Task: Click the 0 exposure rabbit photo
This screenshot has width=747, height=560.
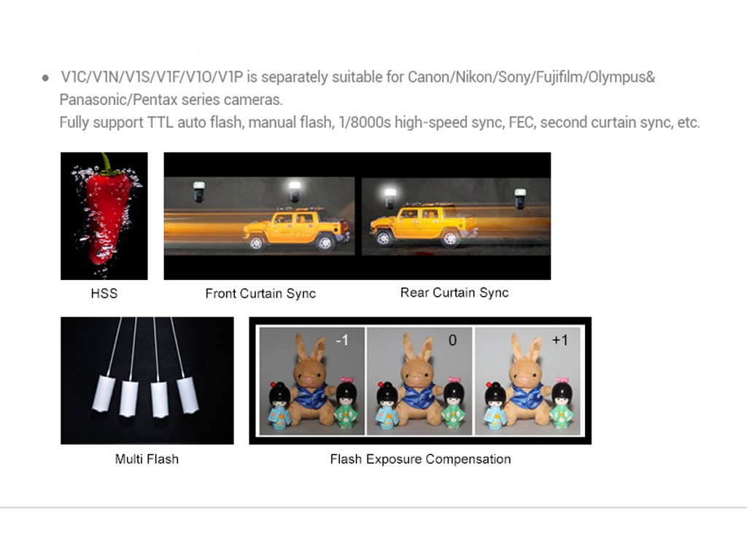Action: (x=419, y=380)
